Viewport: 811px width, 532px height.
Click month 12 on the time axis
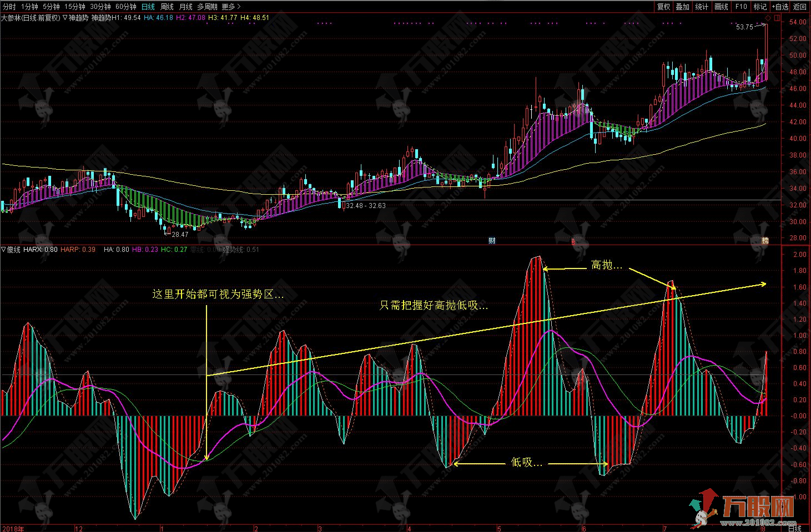click(x=78, y=529)
